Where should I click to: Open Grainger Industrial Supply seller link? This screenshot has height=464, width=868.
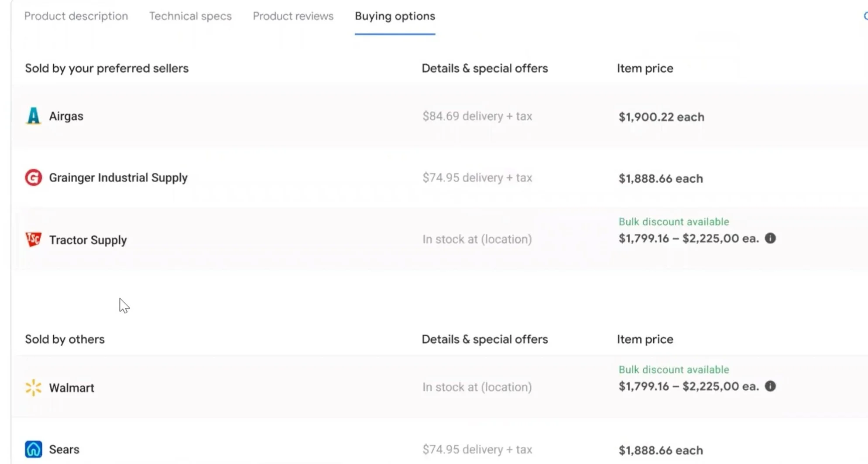(118, 177)
